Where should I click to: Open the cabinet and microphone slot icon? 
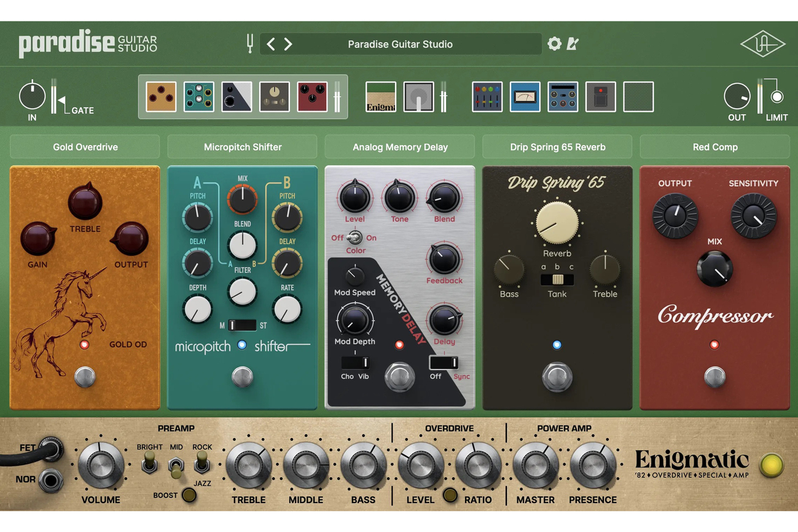click(x=418, y=96)
